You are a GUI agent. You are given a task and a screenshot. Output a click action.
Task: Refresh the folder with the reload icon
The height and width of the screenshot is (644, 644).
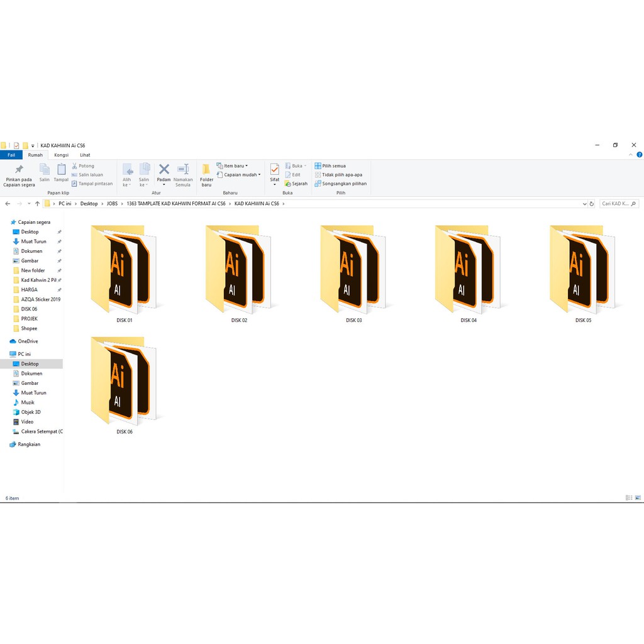coord(592,204)
